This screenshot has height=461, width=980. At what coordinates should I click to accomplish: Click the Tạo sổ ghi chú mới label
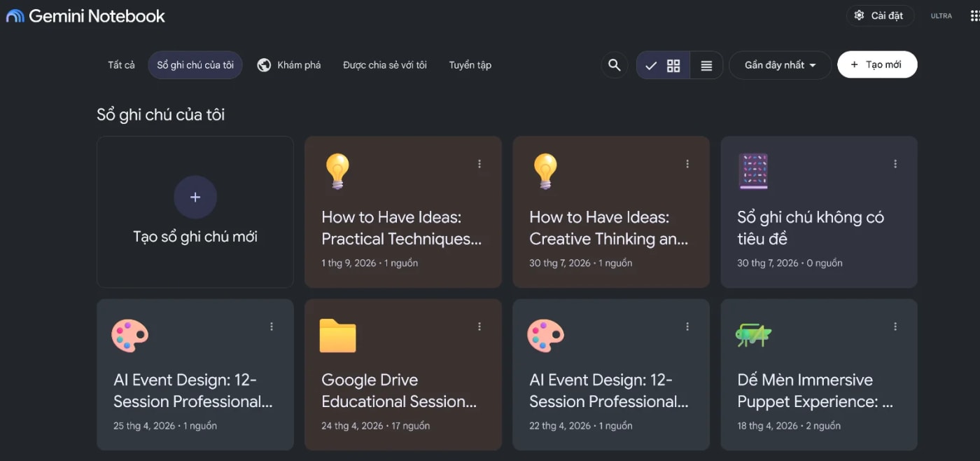coord(195,237)
